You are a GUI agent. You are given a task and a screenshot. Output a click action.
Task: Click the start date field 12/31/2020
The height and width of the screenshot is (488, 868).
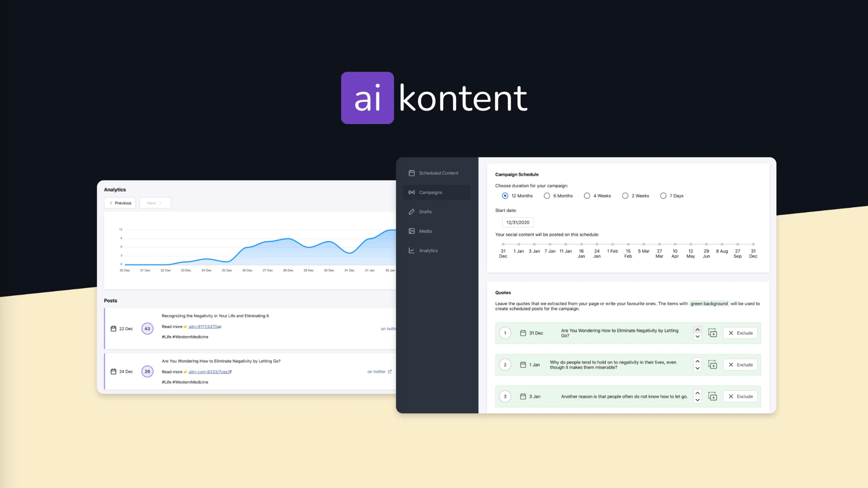tap(518, 223)
